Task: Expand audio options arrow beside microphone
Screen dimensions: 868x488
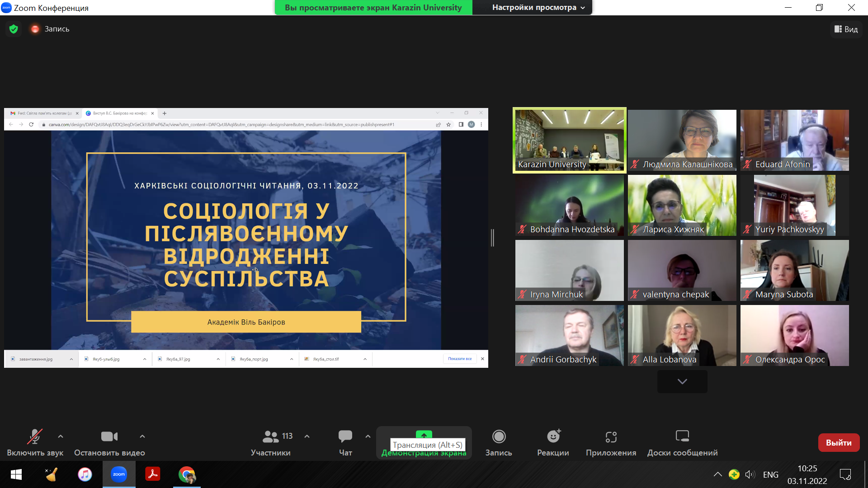Action: 61,436
